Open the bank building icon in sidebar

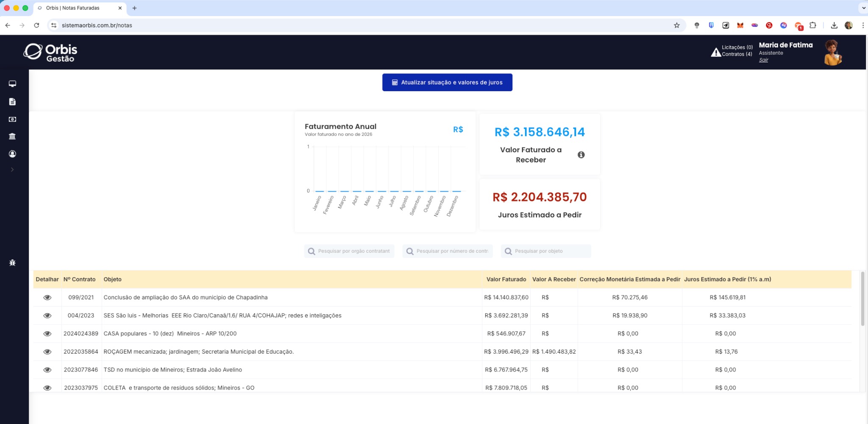(12, 137)
